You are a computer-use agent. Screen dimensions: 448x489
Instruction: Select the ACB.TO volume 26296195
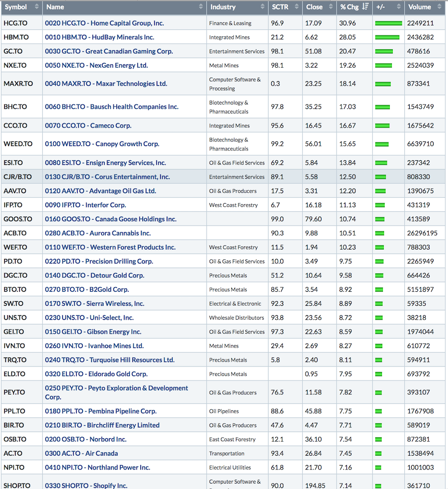422,233
